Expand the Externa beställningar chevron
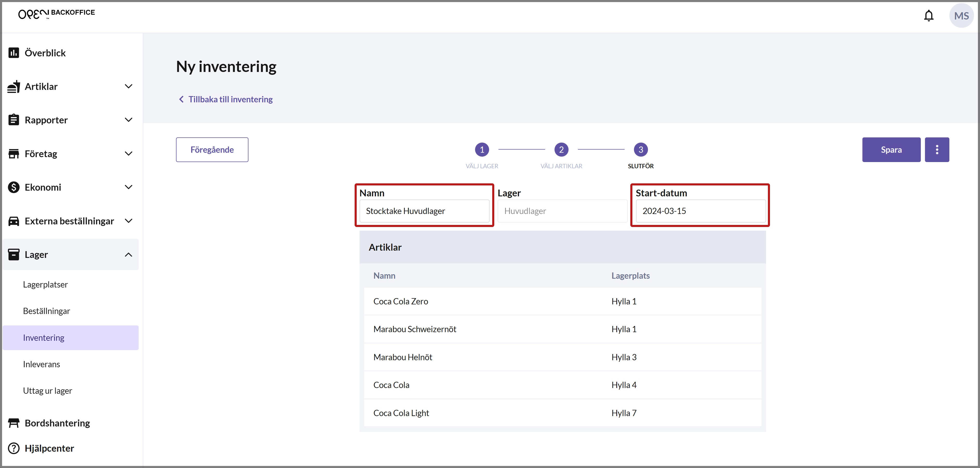980x468 pixels. pyautogui.click(x=129, y=221)
